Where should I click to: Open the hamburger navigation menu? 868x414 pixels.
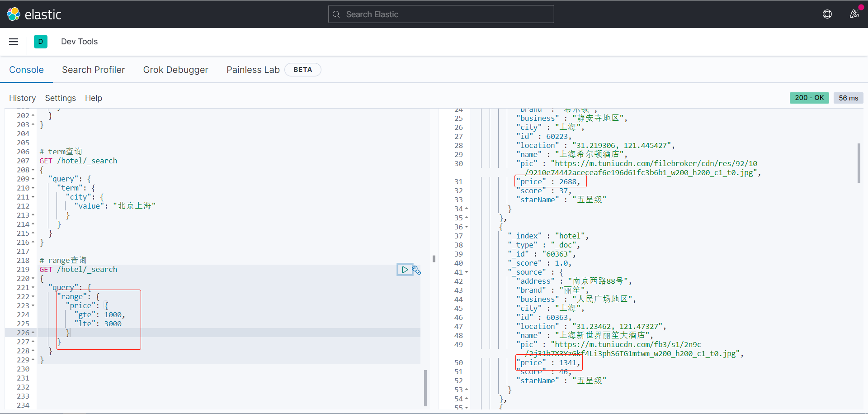(14, 42)
